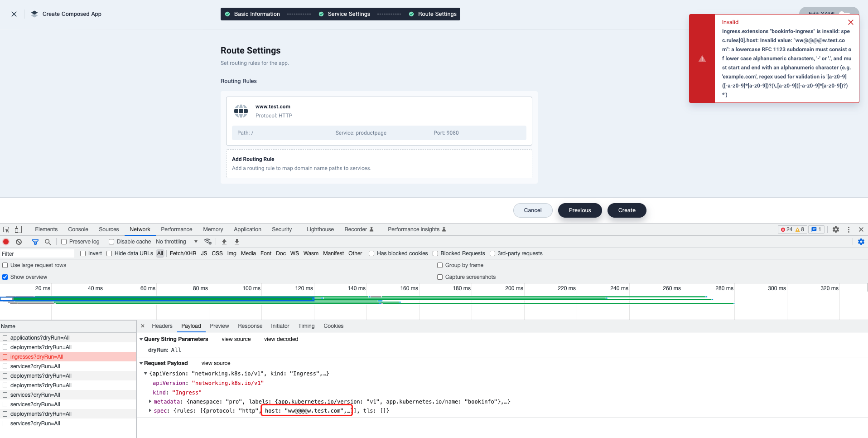
Task: Open DevTools settings gear
Action: click(835, 229)
